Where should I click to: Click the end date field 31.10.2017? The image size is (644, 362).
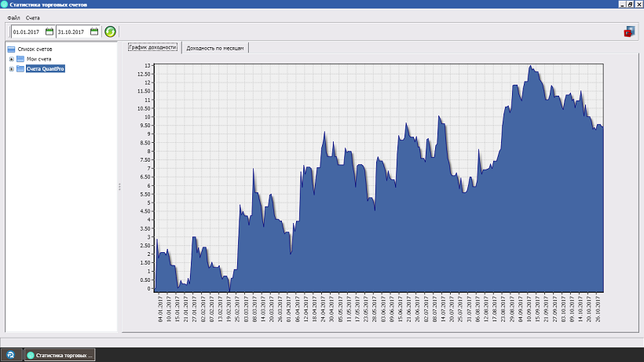coord(72,31)
